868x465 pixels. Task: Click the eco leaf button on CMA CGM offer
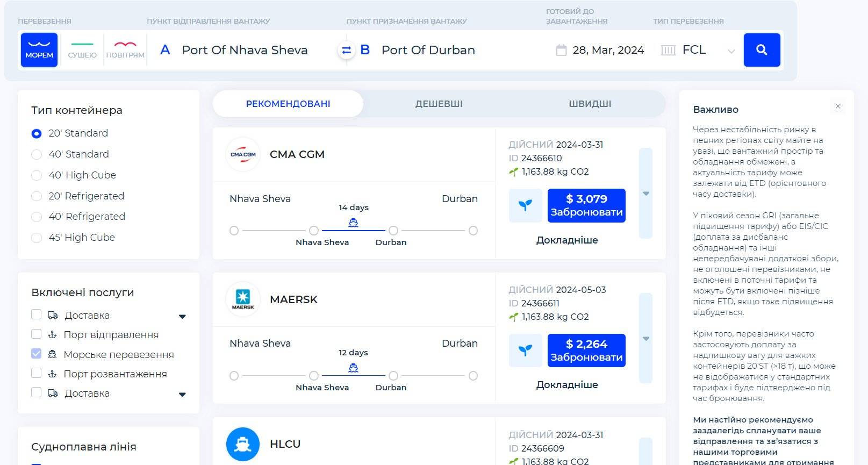pyautogui.click(x=526, y=205)
